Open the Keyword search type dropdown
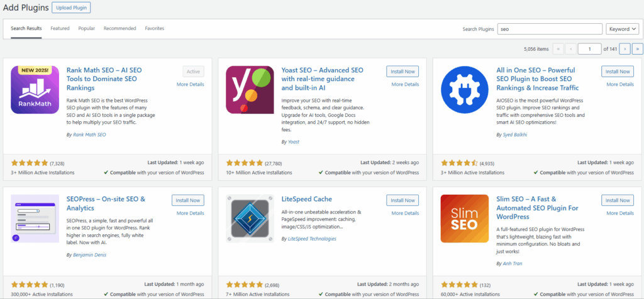This screenshot has width=644, height=299. click(622, 29)
